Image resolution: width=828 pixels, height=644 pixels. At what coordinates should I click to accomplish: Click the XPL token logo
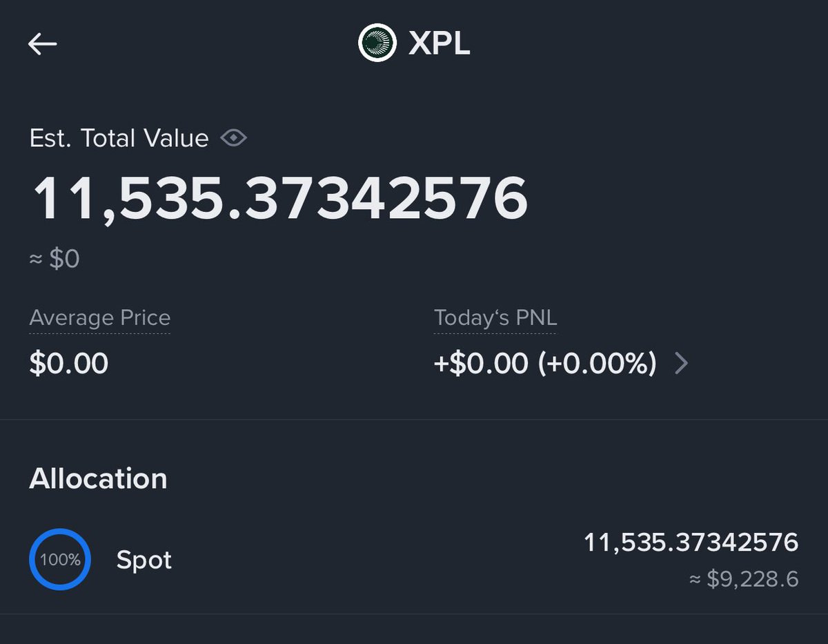point(377,43)
